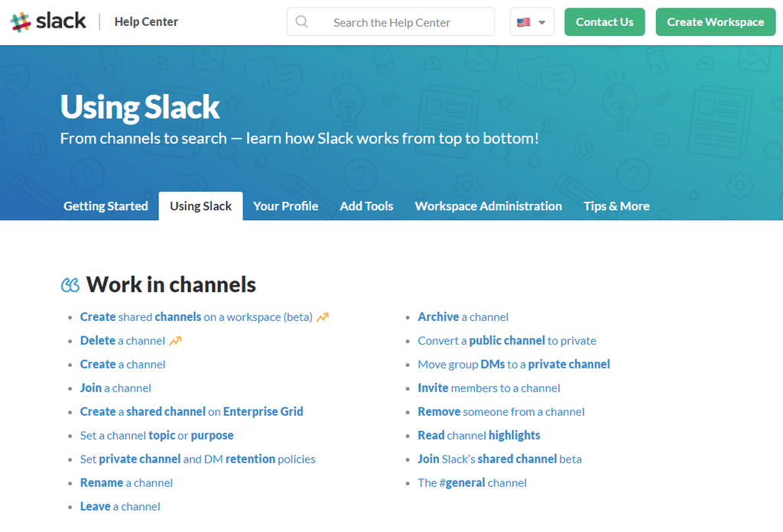Image resolution: width=783 pixels, height=532 pixels.
Task: Open Read channel highlights article
Action: pyautogui.click(x=479, y=436)
